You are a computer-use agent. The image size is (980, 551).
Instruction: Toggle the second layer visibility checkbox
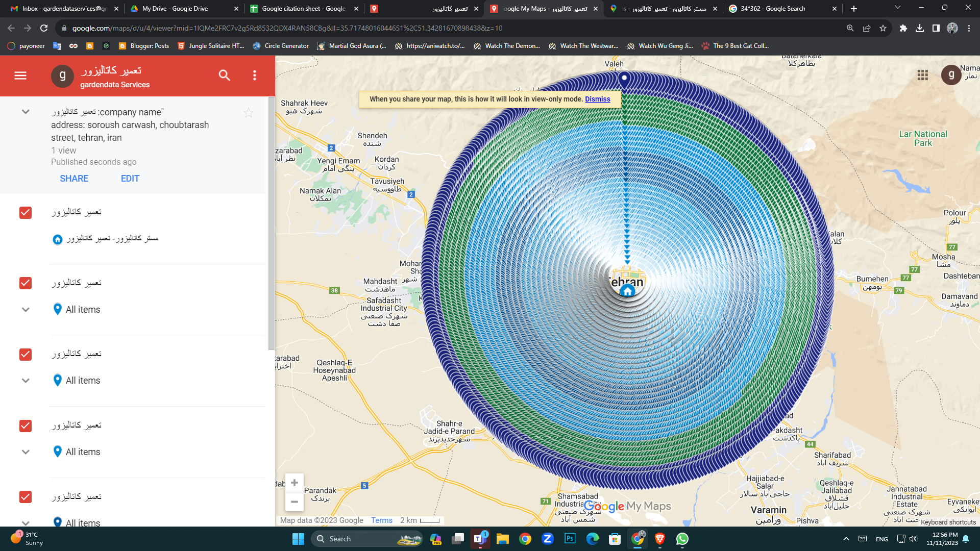[x=26, y=283]
